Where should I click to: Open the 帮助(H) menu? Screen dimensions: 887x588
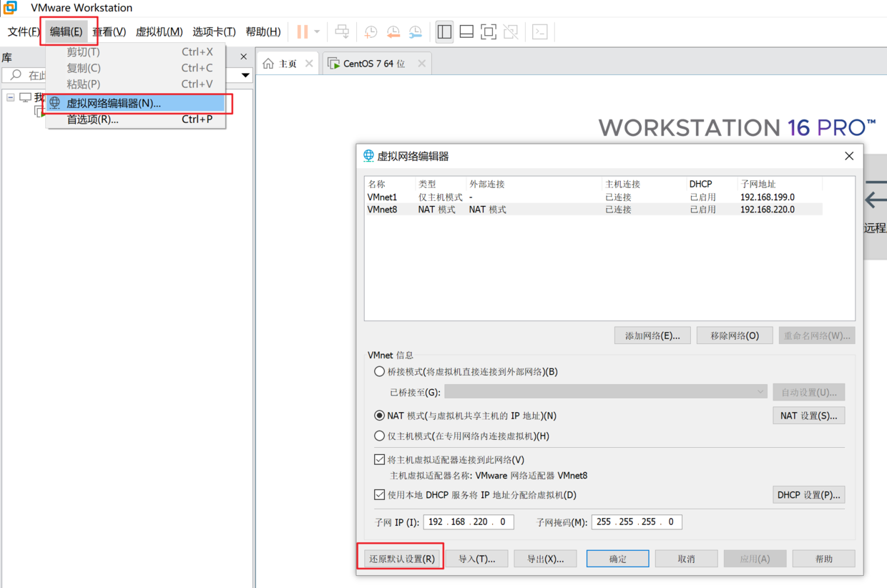(x=263, y=31)
